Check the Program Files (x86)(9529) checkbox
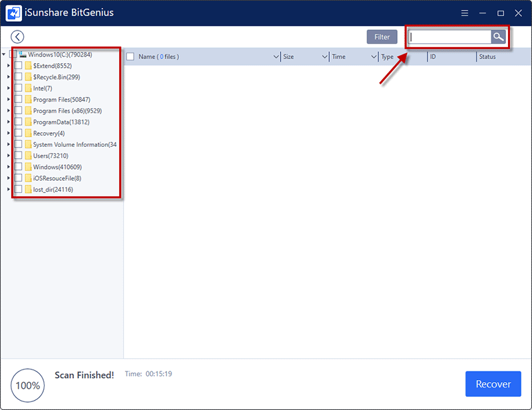532x410 pixels. 19,110
